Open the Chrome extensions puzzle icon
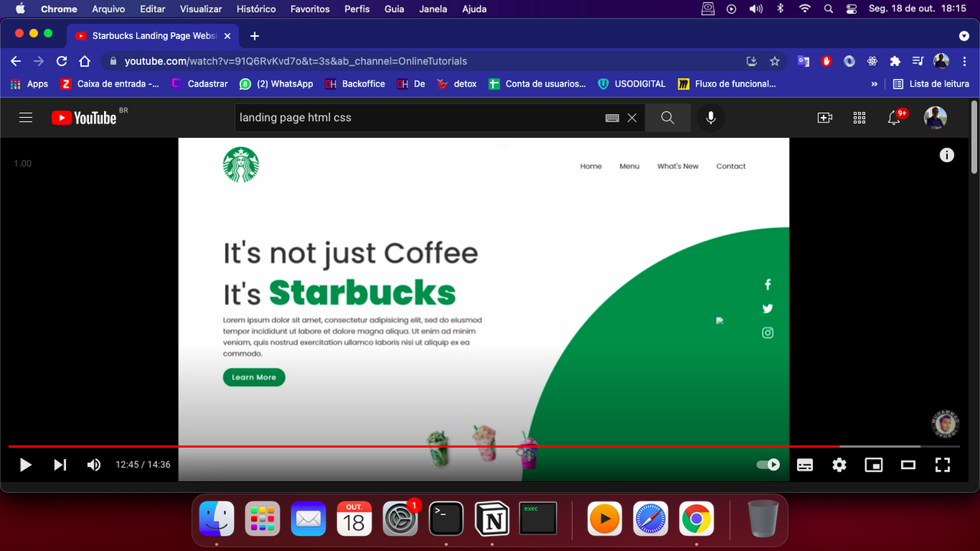 (x=895, y=61)
